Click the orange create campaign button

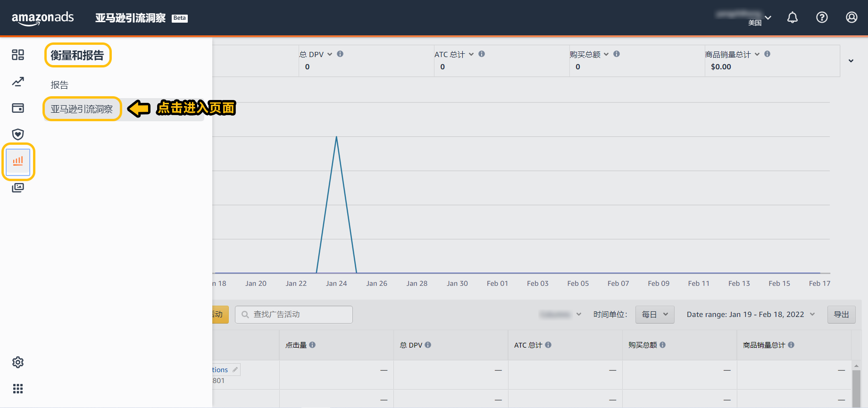click(x=220, y=315)
